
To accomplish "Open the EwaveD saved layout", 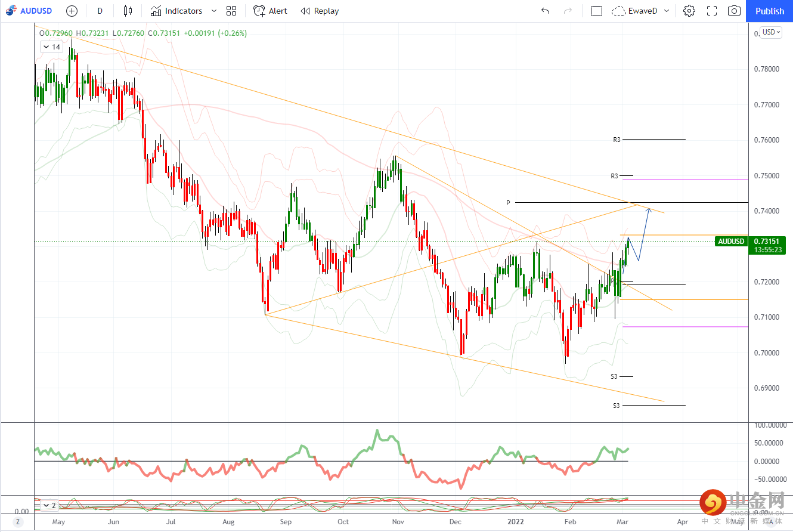I will tap(635, 11).
